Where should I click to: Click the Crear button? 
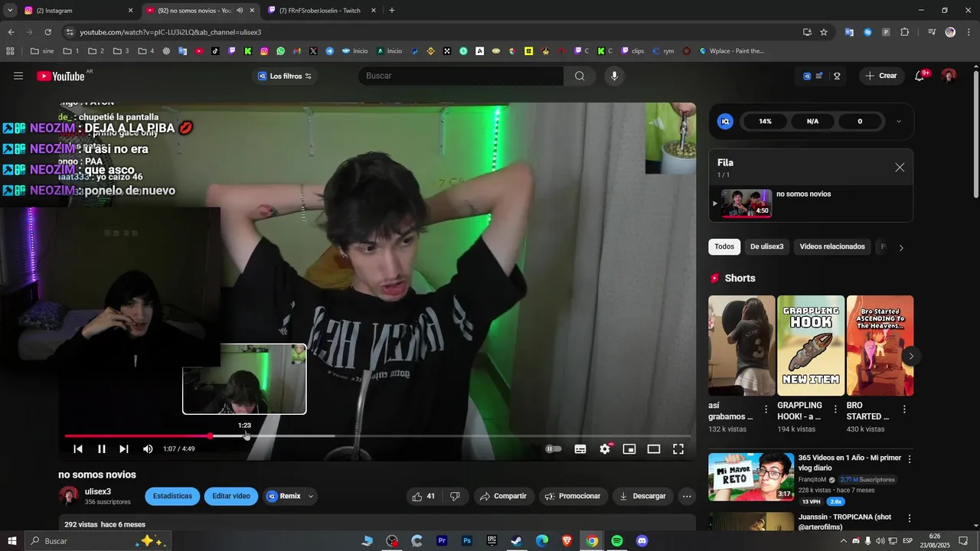click(x=881, y=76)
